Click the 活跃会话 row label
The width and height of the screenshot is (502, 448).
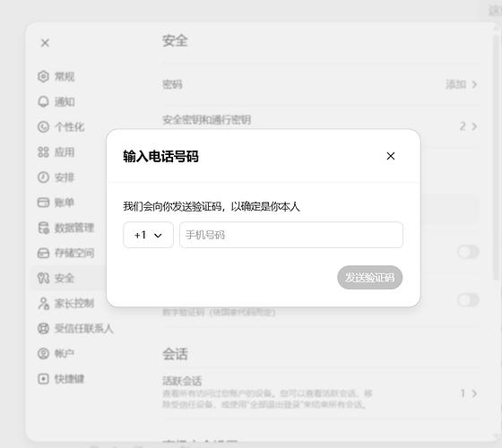click(x=182, y=381)
